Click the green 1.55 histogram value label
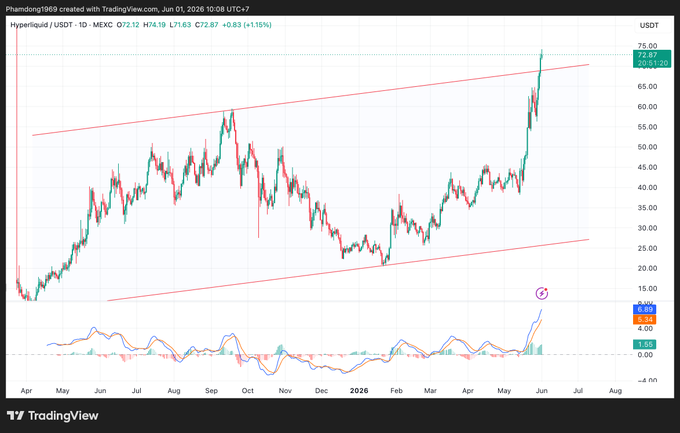Screen dimensions: 680x433 [x=645, y=344]
